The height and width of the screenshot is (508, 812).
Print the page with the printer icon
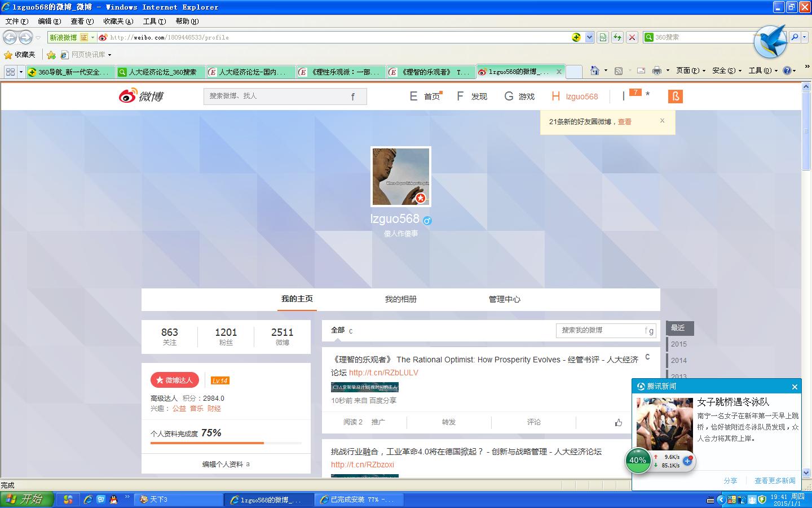tap(656, 71)
